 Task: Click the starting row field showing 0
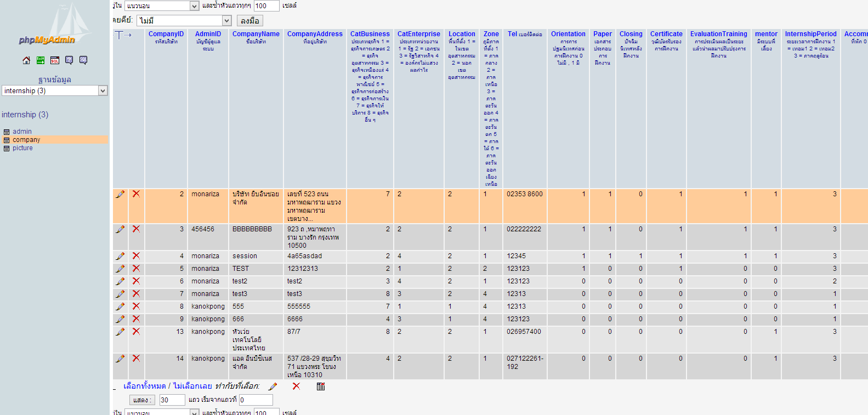point(256,400)
